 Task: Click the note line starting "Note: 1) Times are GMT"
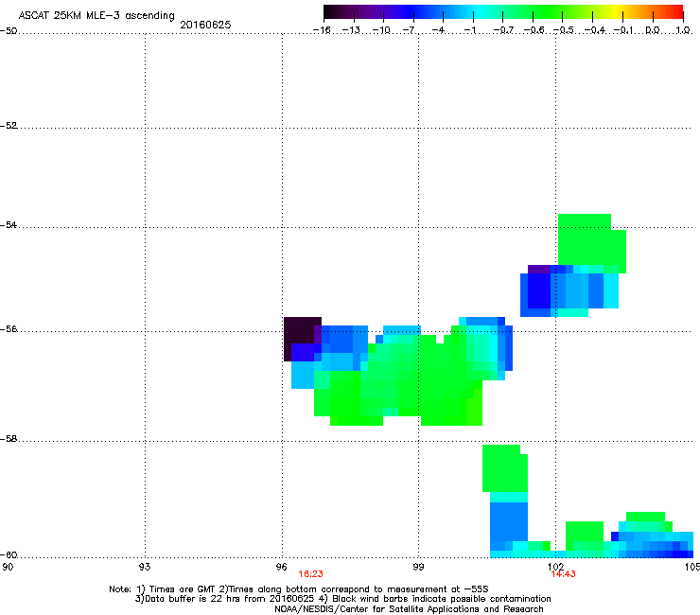tap(299, 589)
